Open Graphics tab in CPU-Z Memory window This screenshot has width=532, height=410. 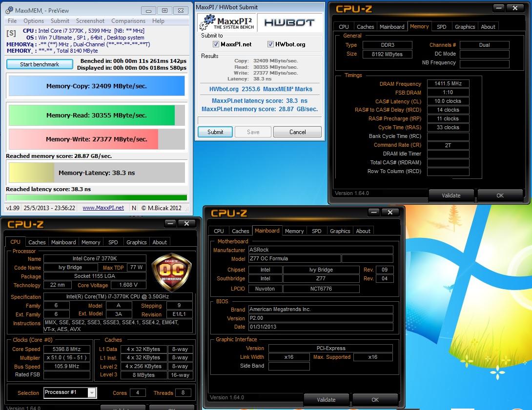point(465,27)
